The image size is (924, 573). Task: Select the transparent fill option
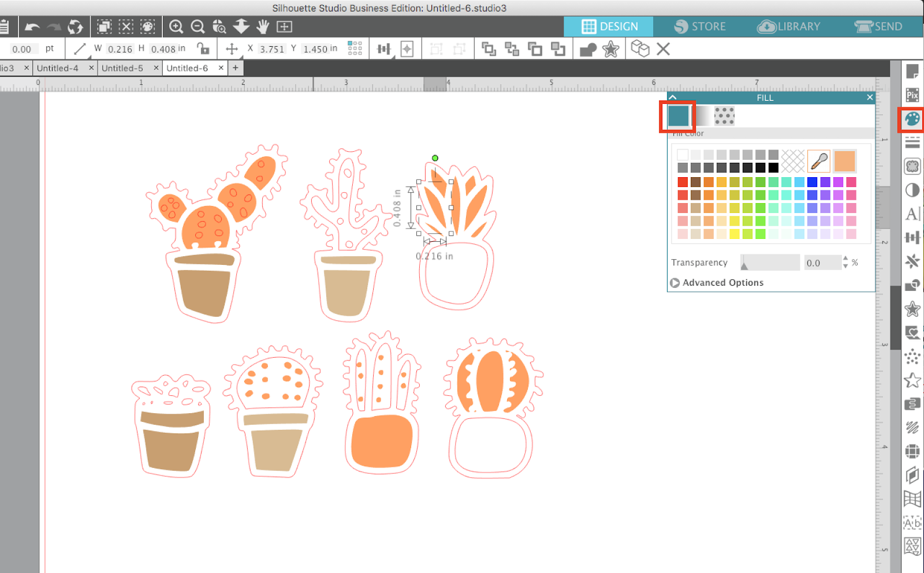coord(792,161)
